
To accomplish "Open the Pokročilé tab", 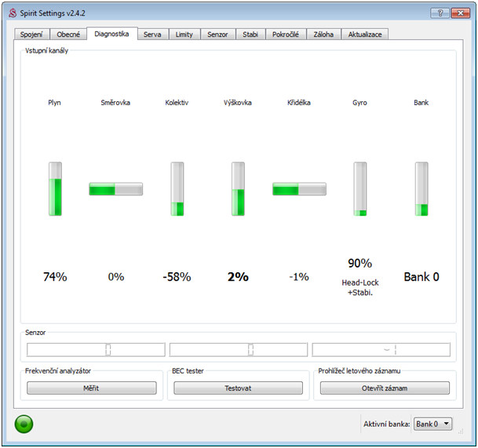I will [x=285, y=35].
